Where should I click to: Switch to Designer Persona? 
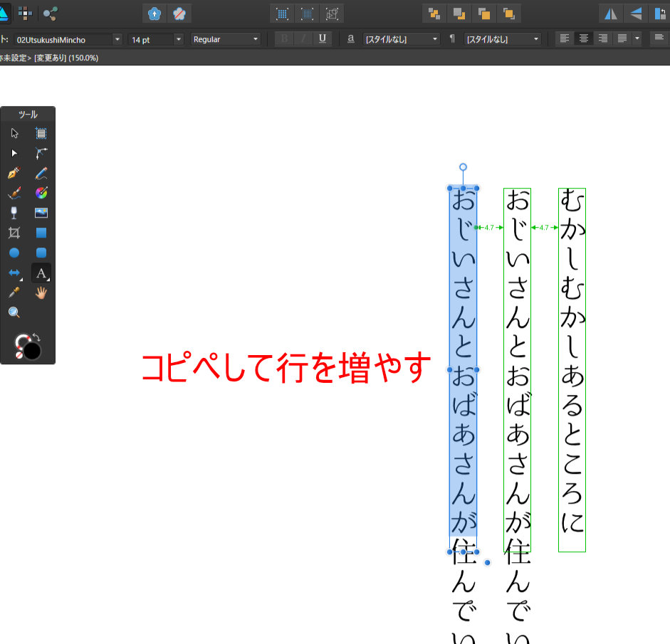click(x=4, y=14)
